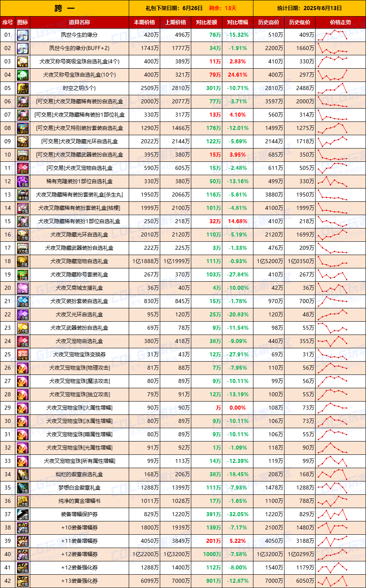The height and width of the screenshot is (588, 366).
Task: Click the -32.05% change value in row 37
Action: pos(237,514)
